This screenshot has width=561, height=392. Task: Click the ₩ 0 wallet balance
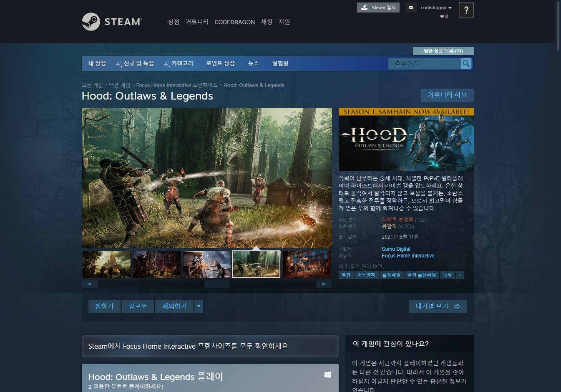click(444, 16)
